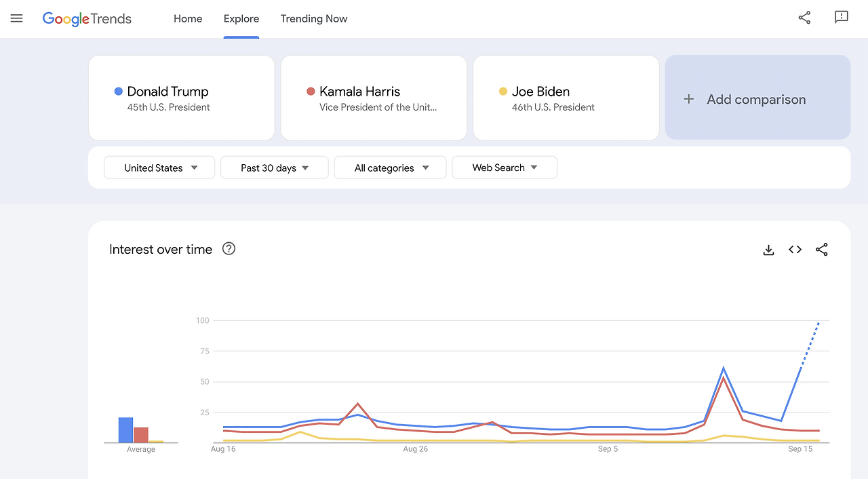Select the Explore tab

pyautogui.click(x=241, y=19)
